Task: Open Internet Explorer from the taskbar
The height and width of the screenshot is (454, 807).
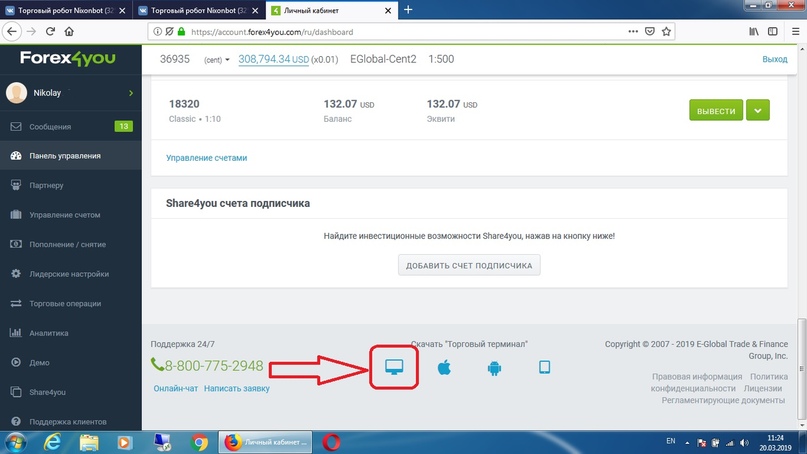Action: 52,443
